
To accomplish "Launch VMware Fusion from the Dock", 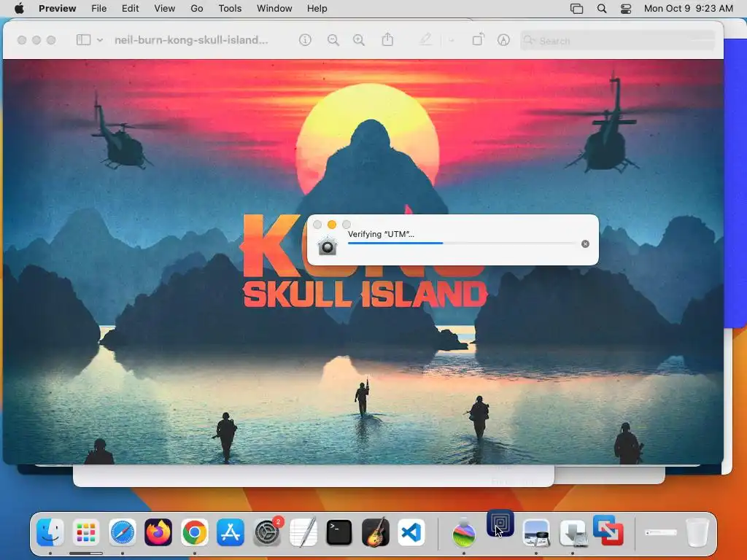I will [x=608, y=531].
